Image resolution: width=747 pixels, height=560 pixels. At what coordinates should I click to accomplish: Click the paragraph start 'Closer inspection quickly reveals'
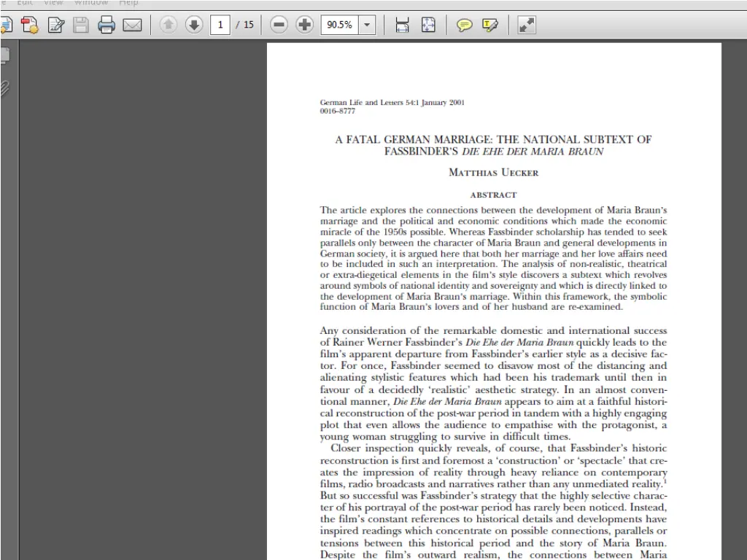click(499, 448)
